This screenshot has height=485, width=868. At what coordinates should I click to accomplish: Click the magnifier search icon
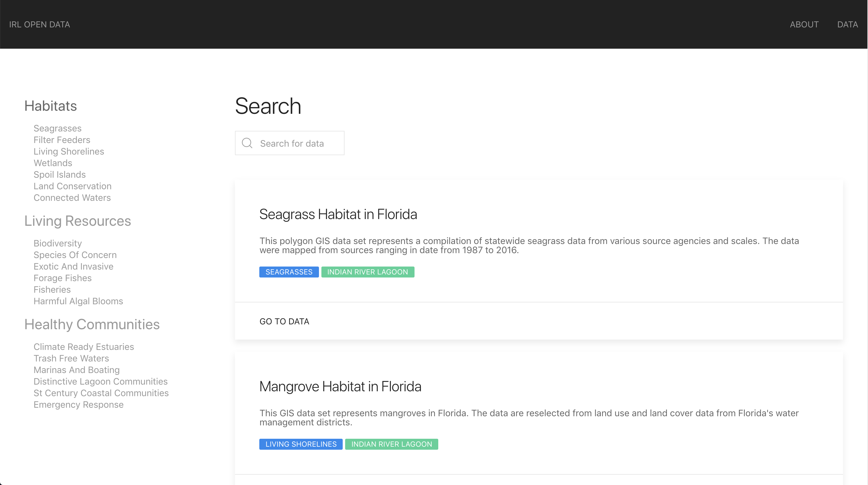click(247, 143)
